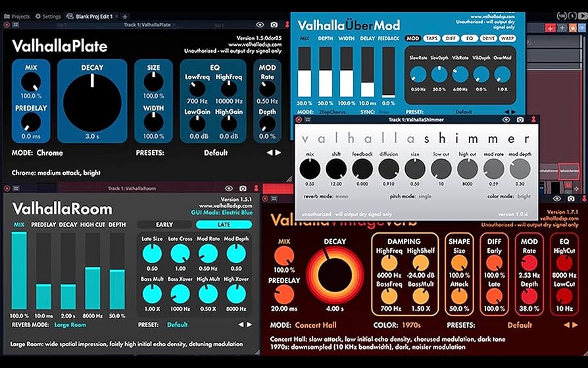Screen dimensions: 588x368
Task: Click the camera icon in ValhallaVintageVerb title bar
Action: coord(571,198)
